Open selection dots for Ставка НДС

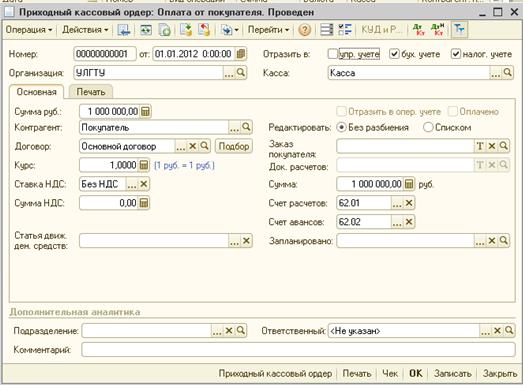coord(132,184)
